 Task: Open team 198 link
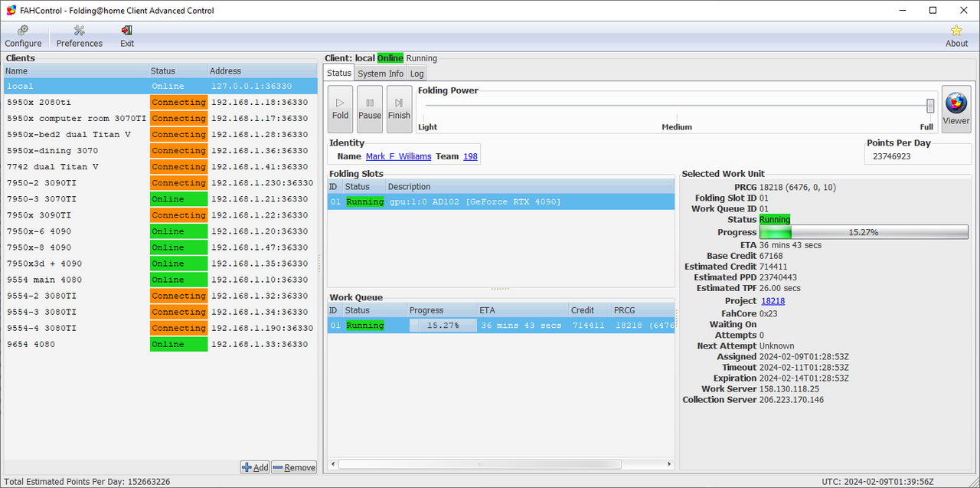470,156
